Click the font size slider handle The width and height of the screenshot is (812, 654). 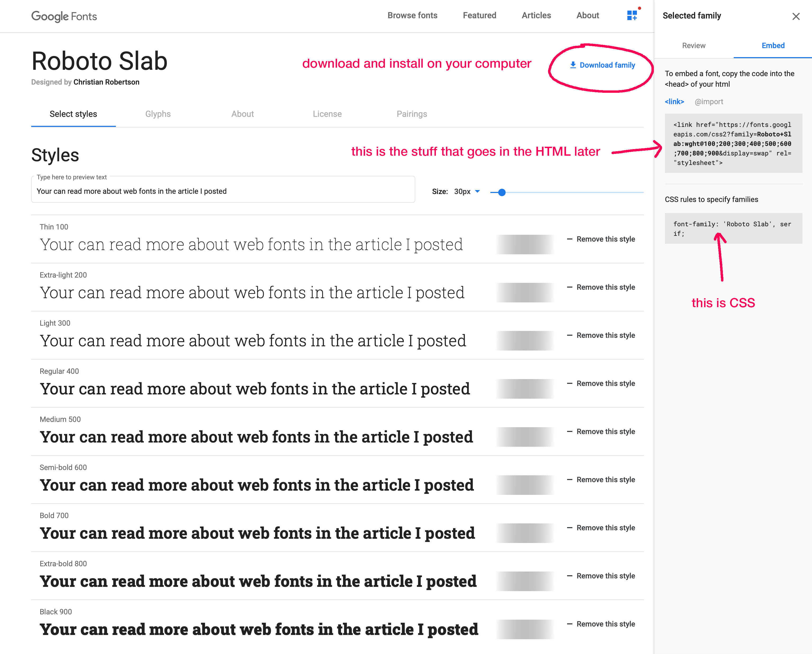tap(501, 192)
